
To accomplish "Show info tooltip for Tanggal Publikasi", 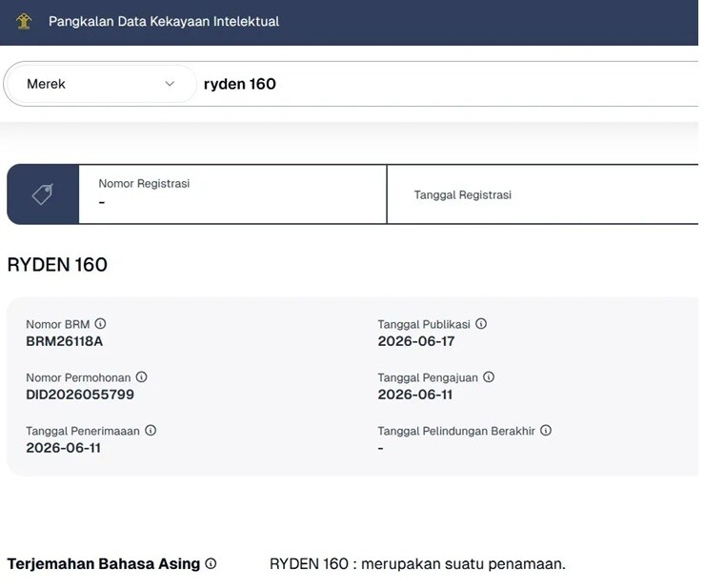I will tap(481, 323).
